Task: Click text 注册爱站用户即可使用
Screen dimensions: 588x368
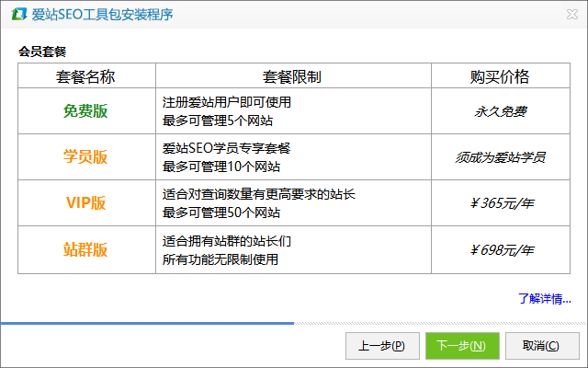Action: pyautogui.click(x=227, y=102)
